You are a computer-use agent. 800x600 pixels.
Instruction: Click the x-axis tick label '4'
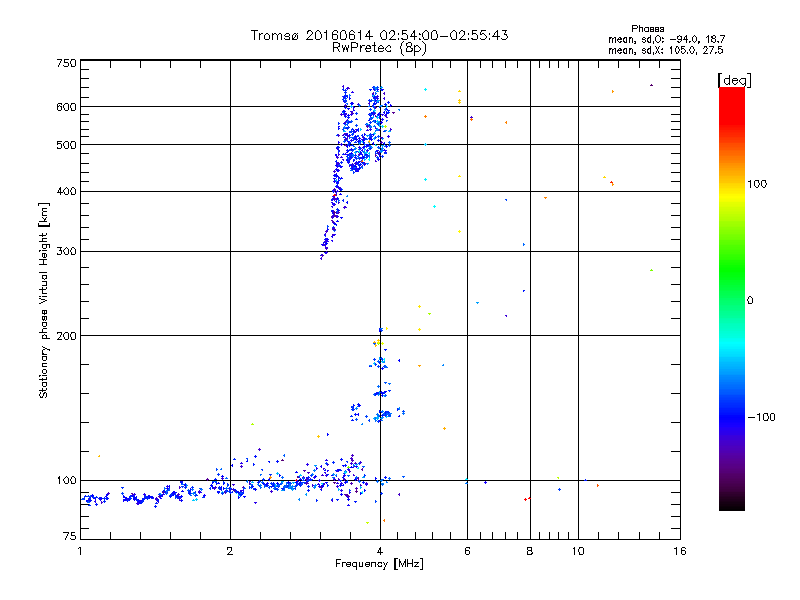tap(380, 551)
